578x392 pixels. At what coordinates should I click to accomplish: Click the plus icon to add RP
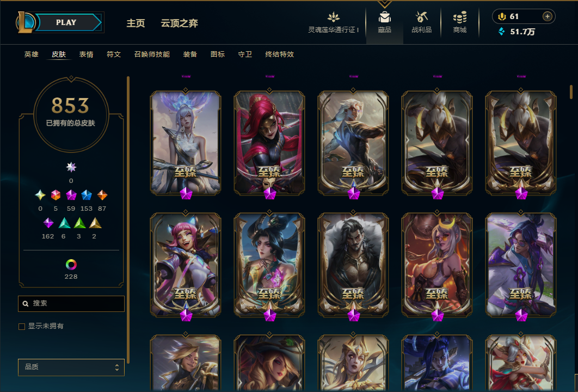(x=547, y=16)
